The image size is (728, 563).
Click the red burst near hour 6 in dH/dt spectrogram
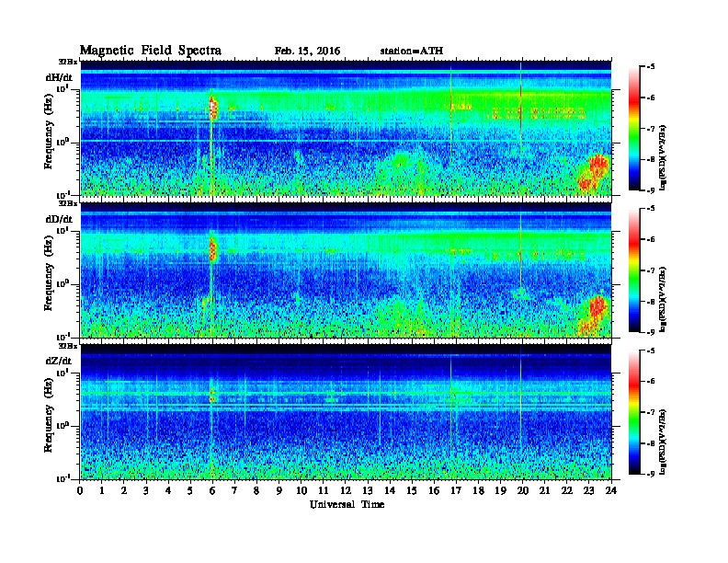point(212,108)
